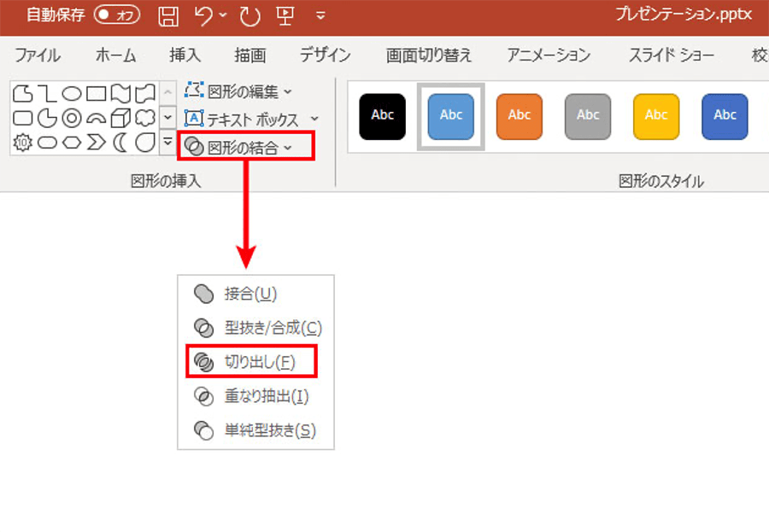
Task: Apply the black Abc shape style
Action: 383,117
